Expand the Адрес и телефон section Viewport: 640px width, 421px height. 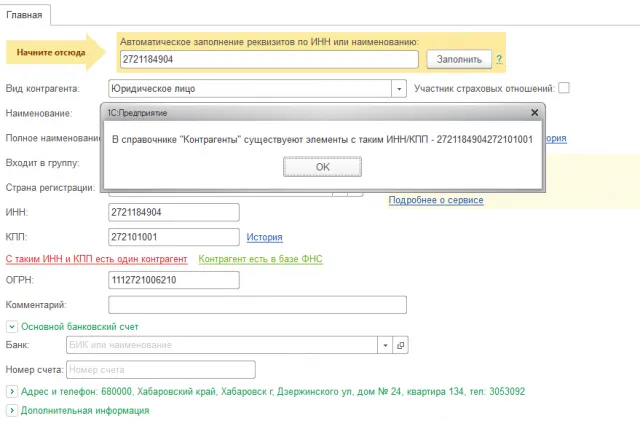12,391
